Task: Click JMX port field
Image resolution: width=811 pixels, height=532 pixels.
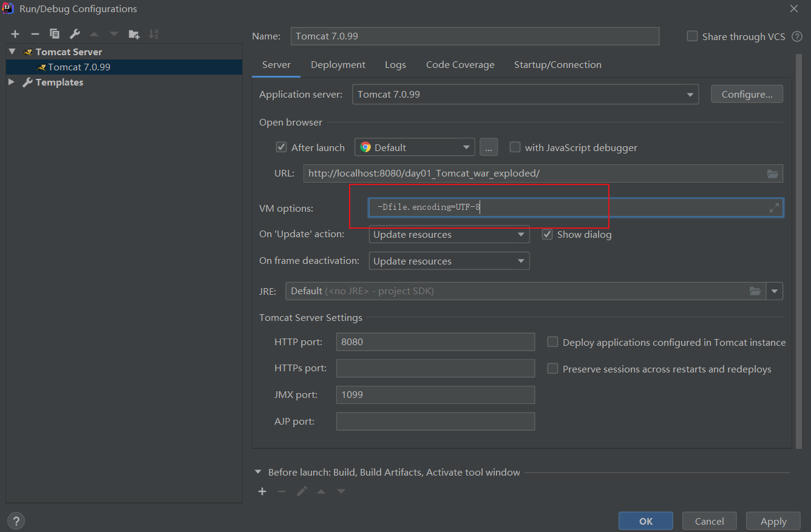Action: [435, 395]
